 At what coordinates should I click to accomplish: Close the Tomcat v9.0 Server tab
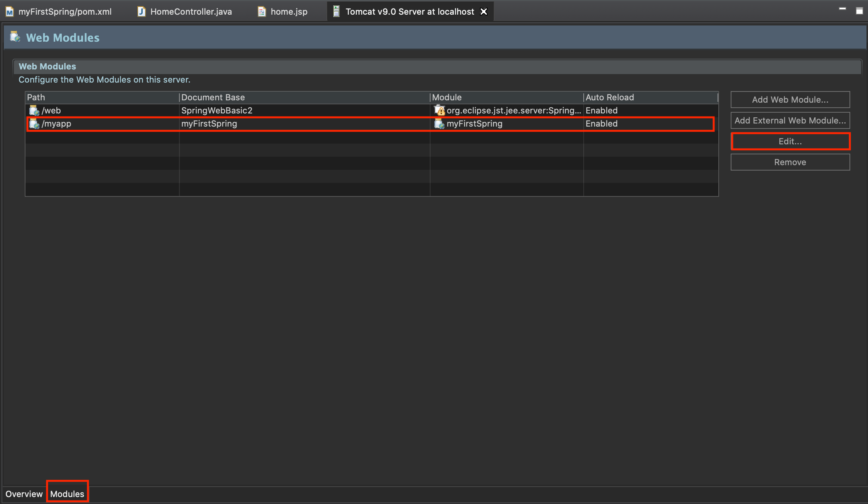pos(484,12)
